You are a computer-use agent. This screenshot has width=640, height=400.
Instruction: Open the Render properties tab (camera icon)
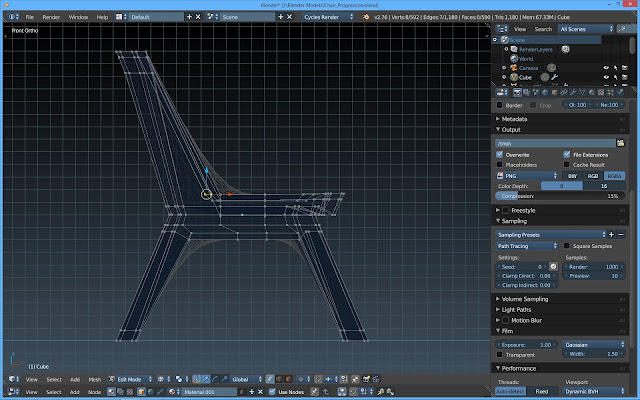coord(518,93)
